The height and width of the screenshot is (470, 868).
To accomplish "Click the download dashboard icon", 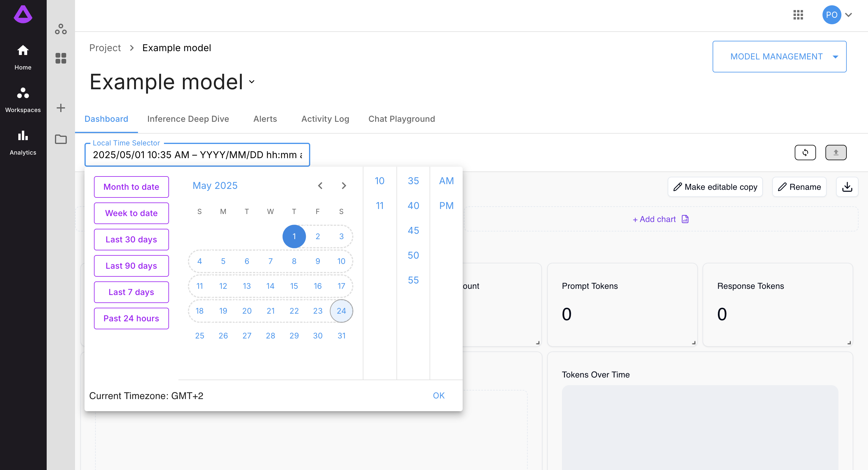I will [x=847, y=187].
